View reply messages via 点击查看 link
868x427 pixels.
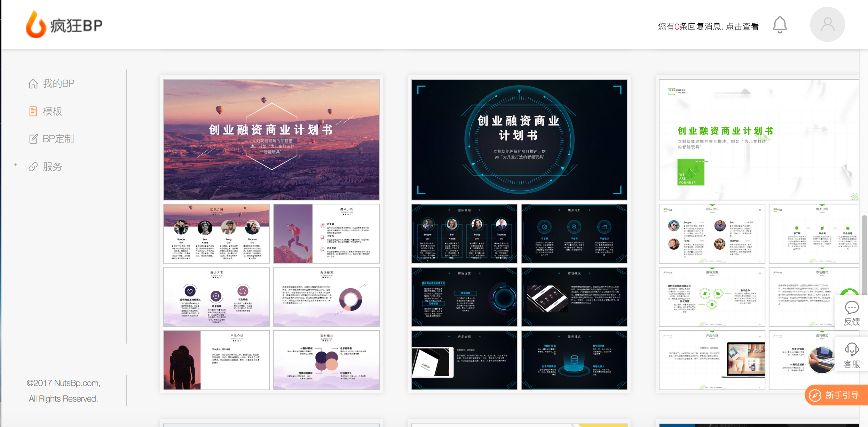742,27
